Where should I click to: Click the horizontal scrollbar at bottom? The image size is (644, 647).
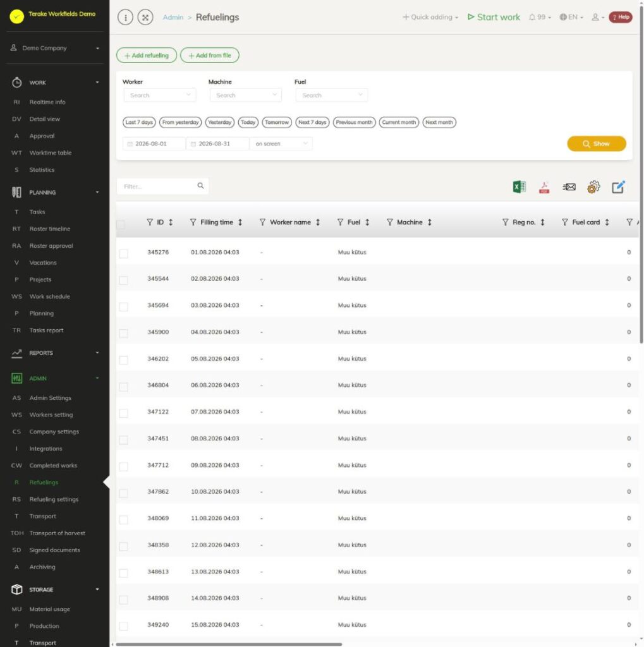click(229, 644)
